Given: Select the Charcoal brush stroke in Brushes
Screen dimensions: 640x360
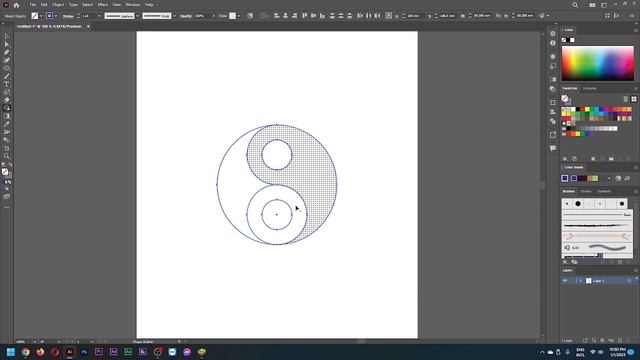Looking at the screenshot, I should pos(598,225).
